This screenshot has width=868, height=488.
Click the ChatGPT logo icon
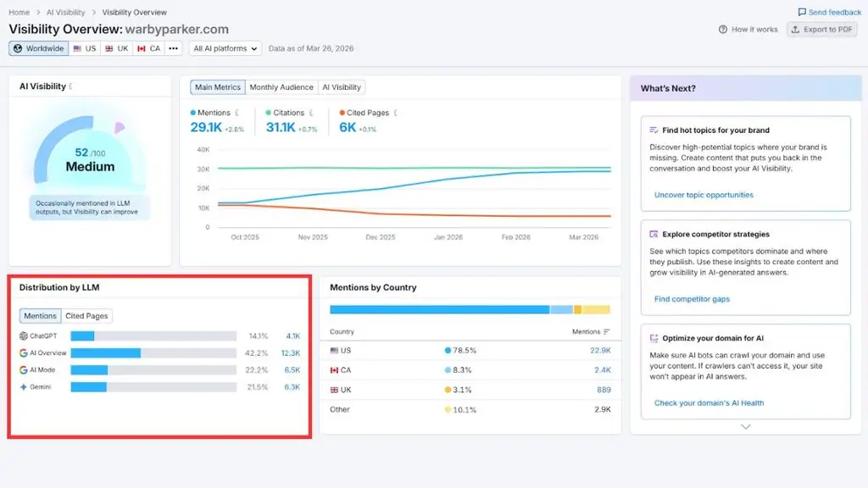(x=23, y=335)
